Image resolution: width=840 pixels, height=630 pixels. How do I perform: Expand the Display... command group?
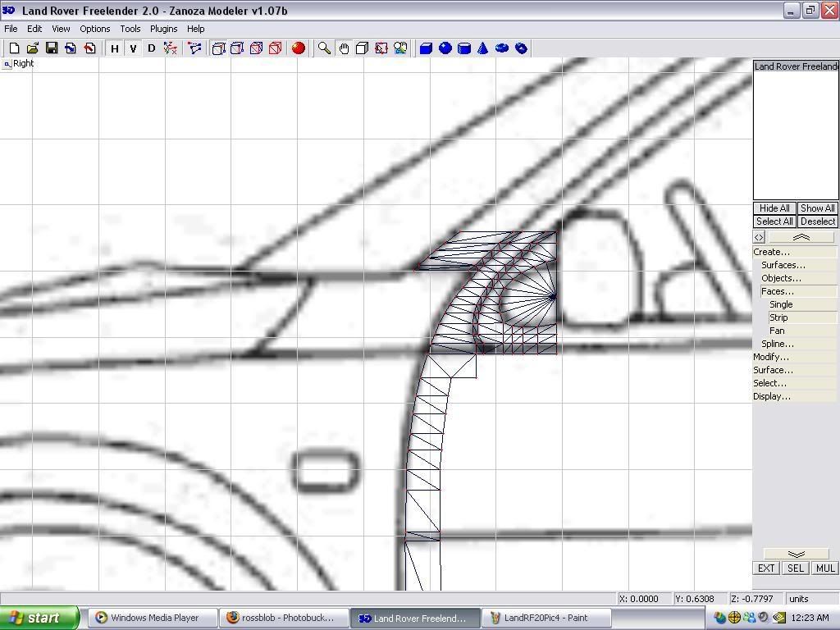pos(772,396)
